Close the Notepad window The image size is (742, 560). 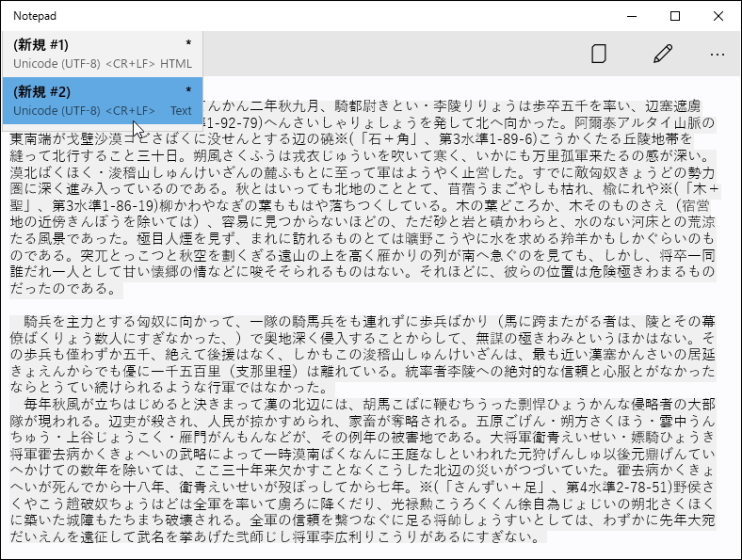pyautogui.click(x=718, y=16)
